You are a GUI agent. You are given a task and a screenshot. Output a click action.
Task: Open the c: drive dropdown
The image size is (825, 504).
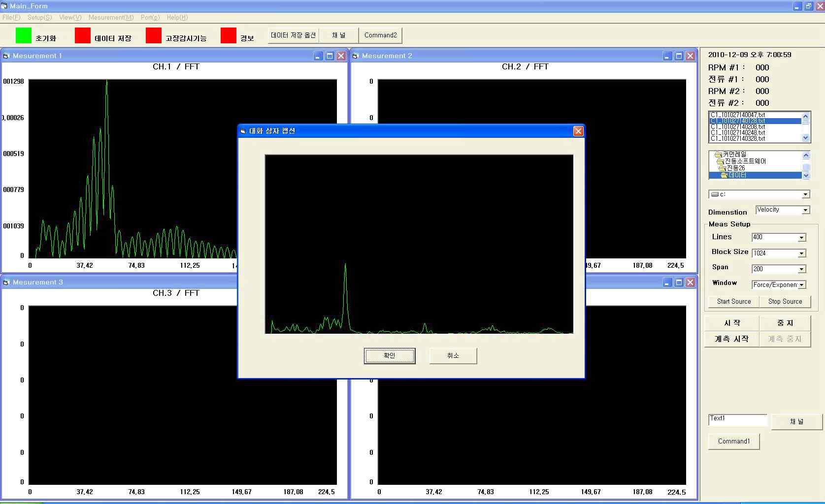pos(806,194)
